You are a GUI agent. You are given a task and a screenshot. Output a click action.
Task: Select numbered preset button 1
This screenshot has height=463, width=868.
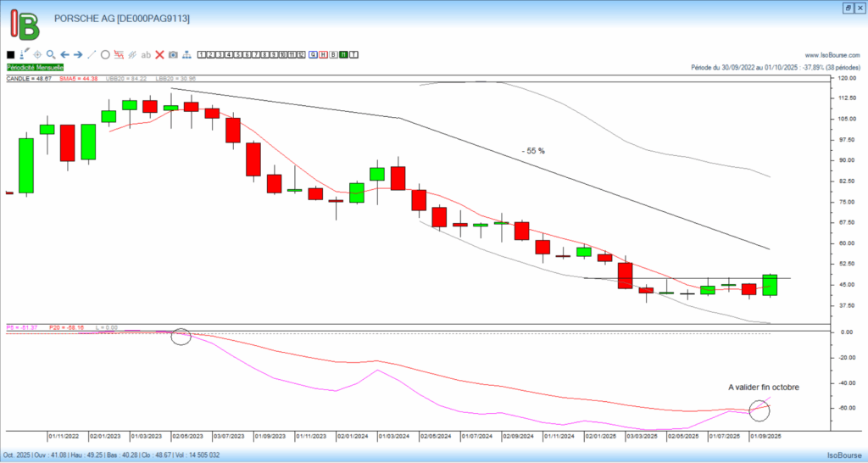click(201, 54)
